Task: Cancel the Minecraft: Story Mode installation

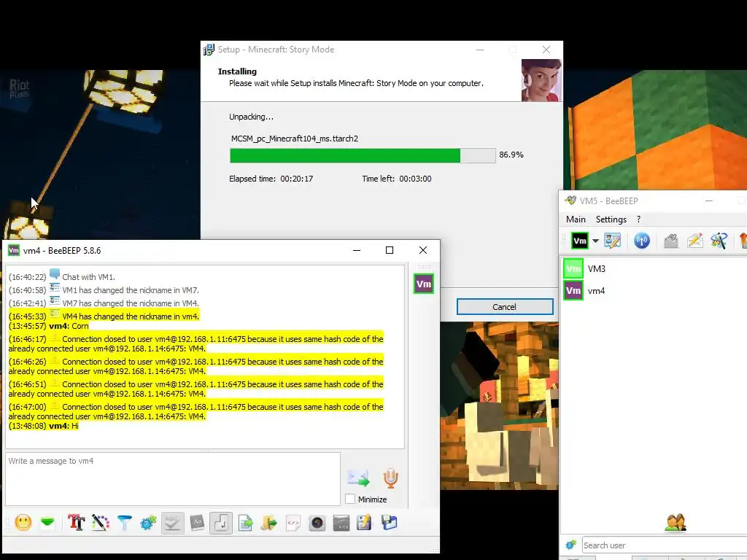Action: pos(505,307)
